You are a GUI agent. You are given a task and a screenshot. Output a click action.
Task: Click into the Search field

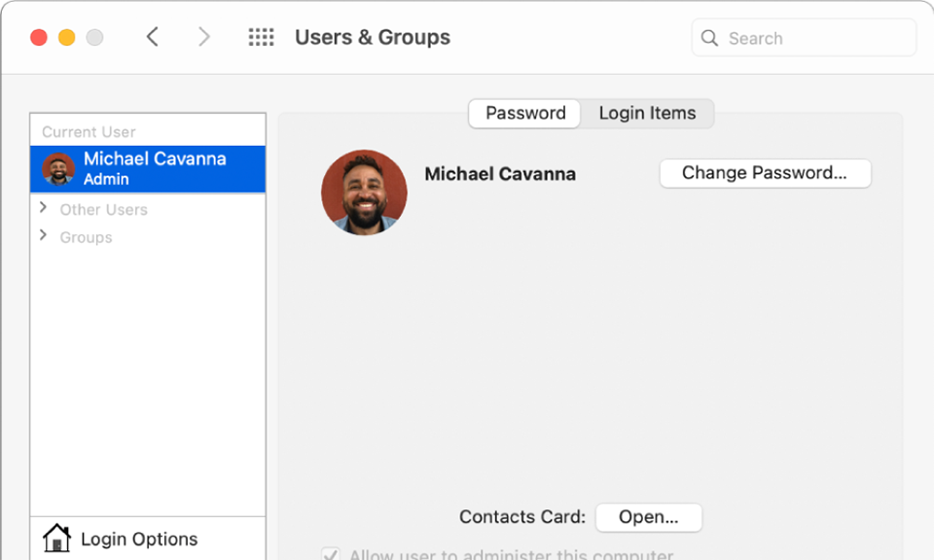pyautogui.click(x=804, y=38)
